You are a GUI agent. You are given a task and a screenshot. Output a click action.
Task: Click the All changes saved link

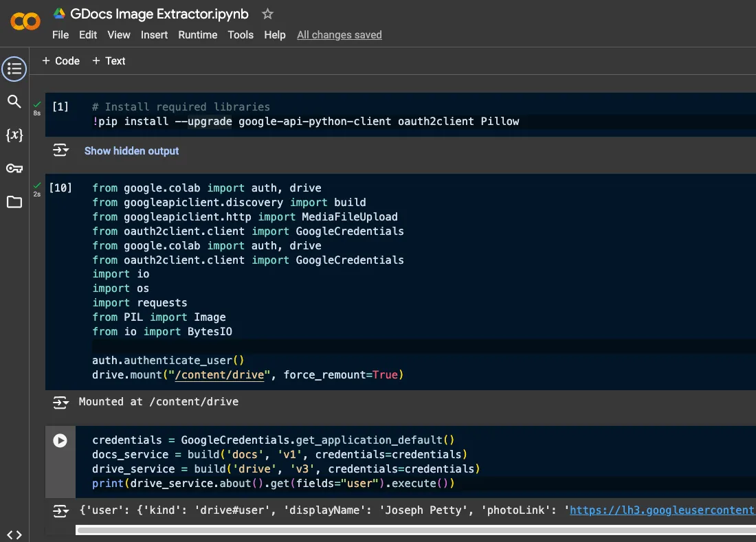(339, 35)
